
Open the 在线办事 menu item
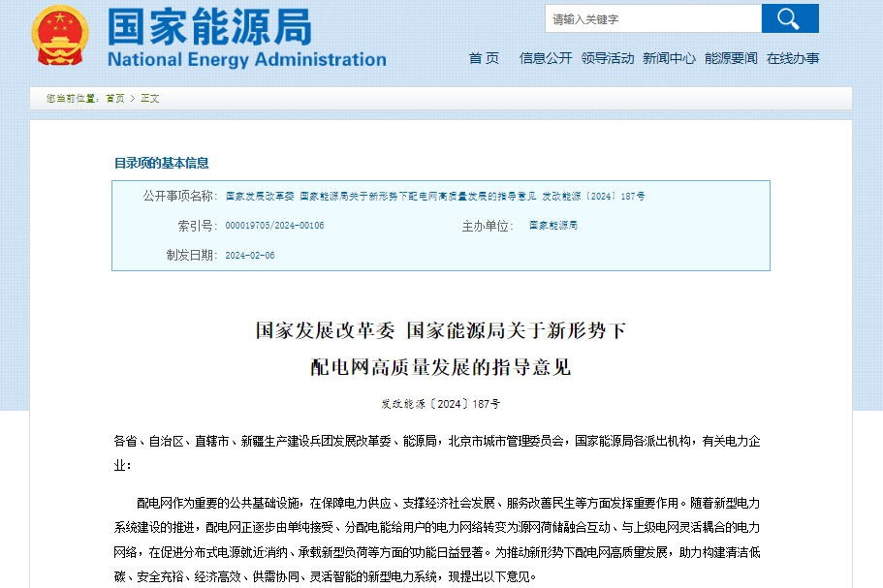(x=795, y=58)
